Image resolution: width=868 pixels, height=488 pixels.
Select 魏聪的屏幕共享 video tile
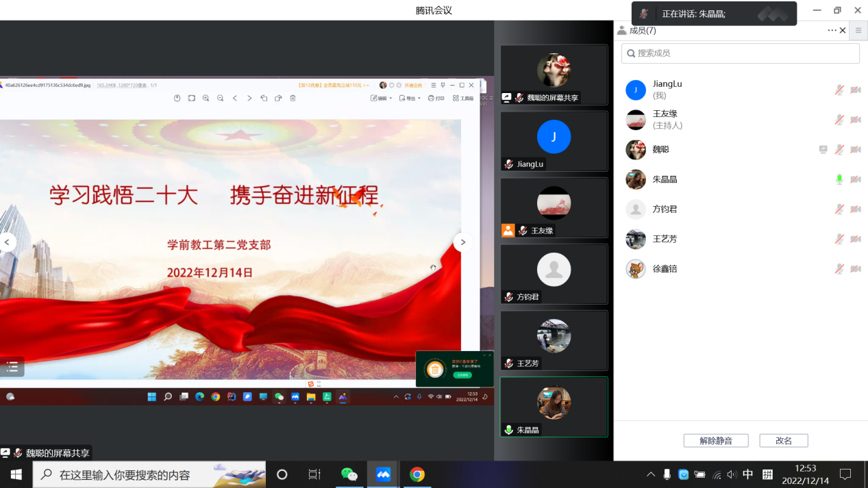[x=554, y=75]
